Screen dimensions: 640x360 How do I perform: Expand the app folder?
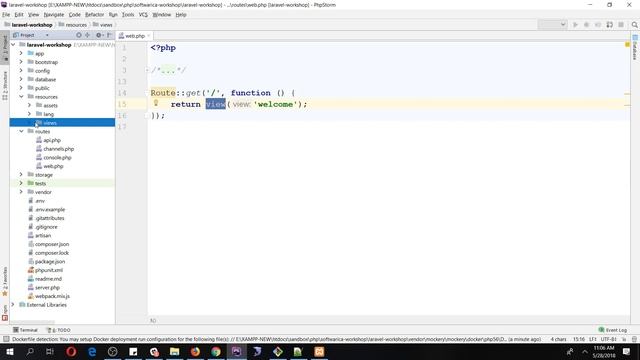(x=21, y=53)
